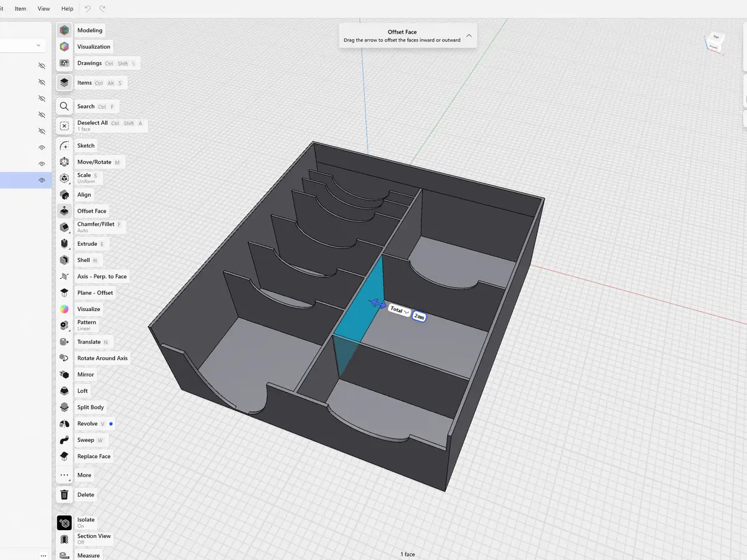
Task: Open the Item menu
Action: [x=21, y=9]
